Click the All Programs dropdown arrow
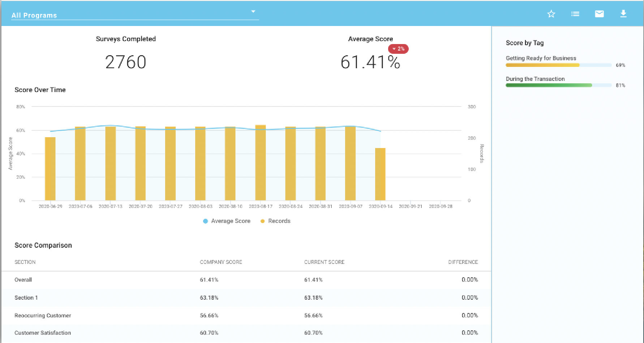Screen dimensions: 644x343 point(253,12)
